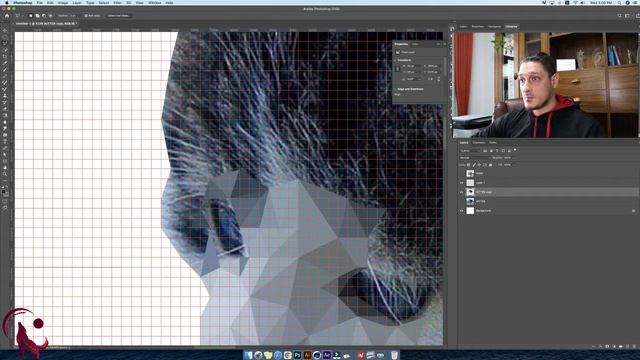
Task: Choose Subtract from Selection mode icon
Action: [44, 16]
